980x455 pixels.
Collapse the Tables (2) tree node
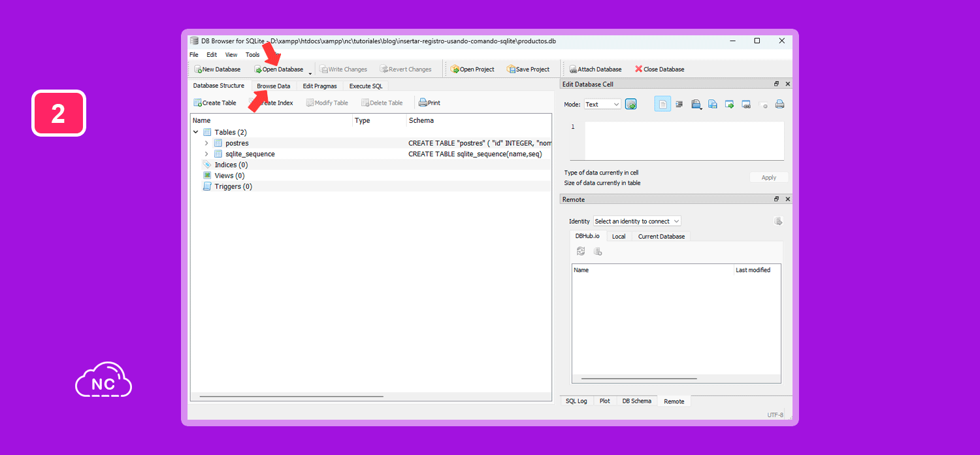[x=196, y=132]
